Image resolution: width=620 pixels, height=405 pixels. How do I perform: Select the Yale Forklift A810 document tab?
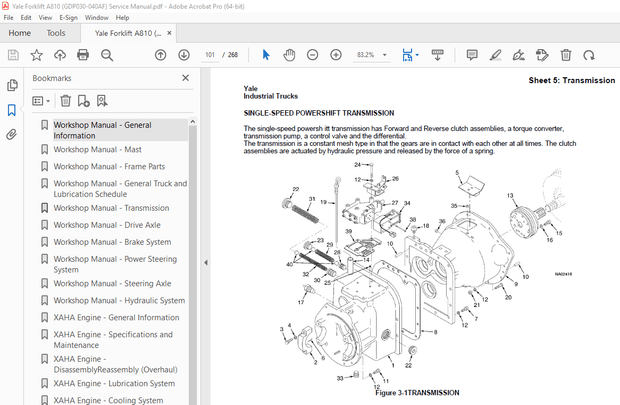(x=128, y=33)
